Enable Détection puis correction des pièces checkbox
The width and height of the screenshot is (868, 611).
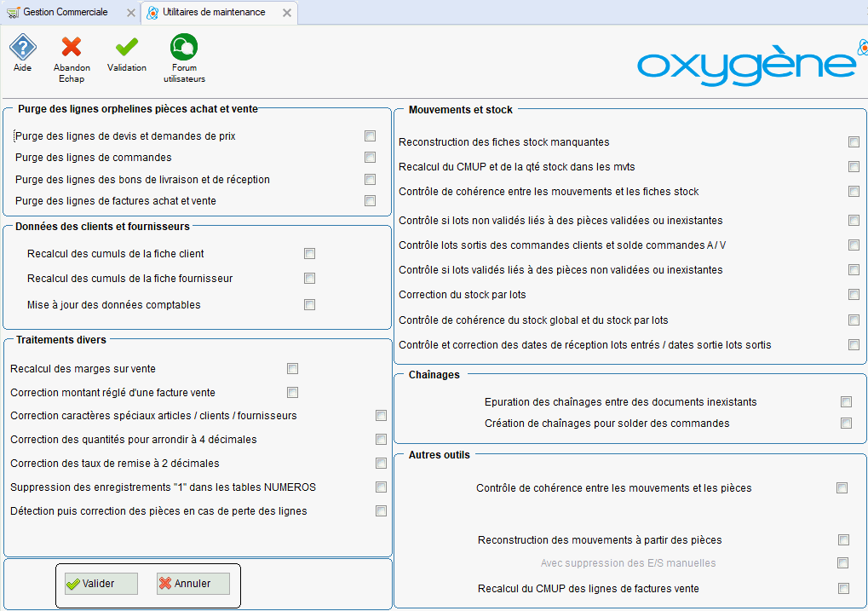pyautogui.click(x=381, y=511)
